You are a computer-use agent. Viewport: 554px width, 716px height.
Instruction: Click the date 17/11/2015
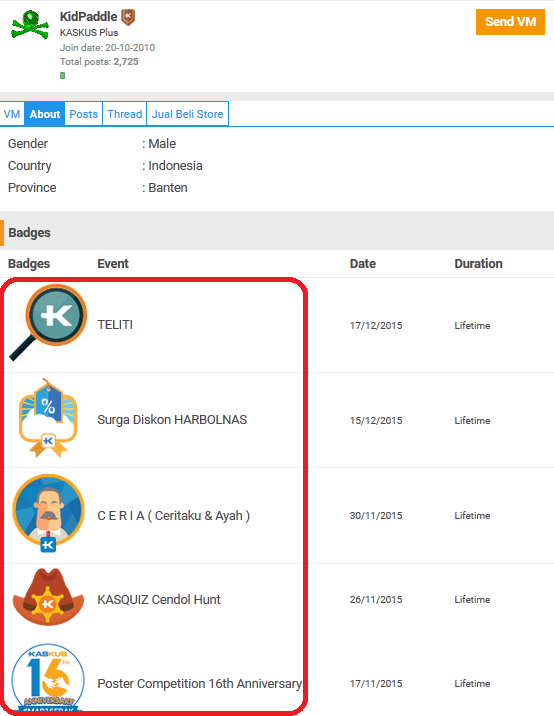click(375, 684)
